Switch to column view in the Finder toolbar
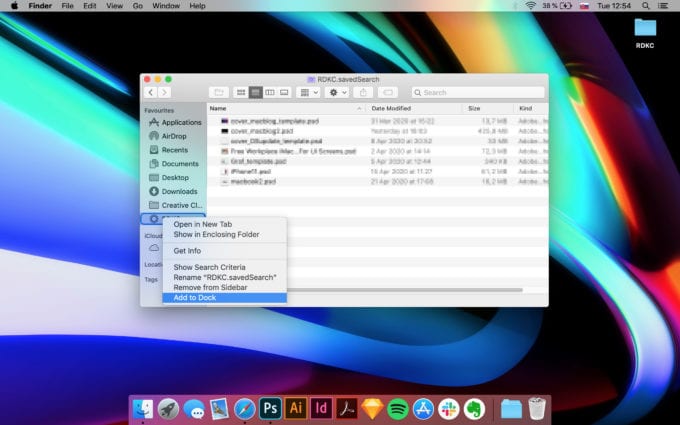The image size is (680, 425). pos(270,92)
